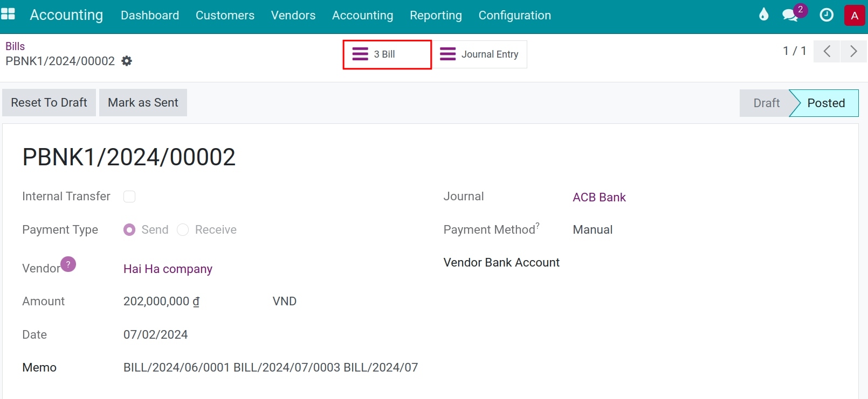Click the Vendor Bank Account label

pos(501,262)
